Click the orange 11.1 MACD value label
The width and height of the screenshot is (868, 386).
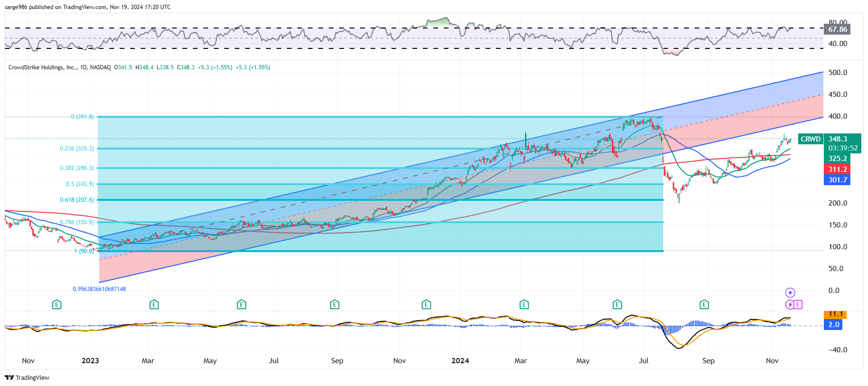(835, 314)
